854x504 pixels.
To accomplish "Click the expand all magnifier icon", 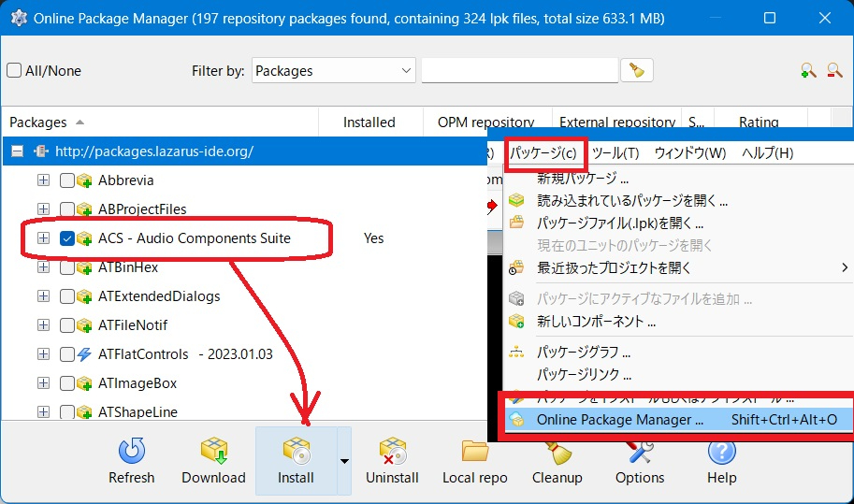I will (808, 70).
